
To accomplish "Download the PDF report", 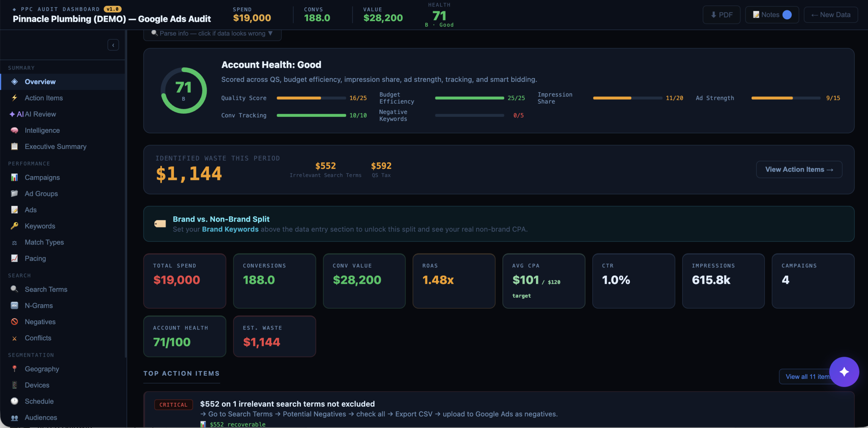I will (x=721, y=15).
